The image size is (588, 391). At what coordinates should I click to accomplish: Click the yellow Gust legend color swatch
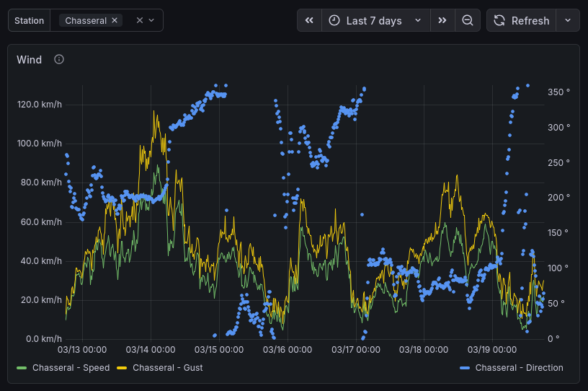(x=122, y=368)
